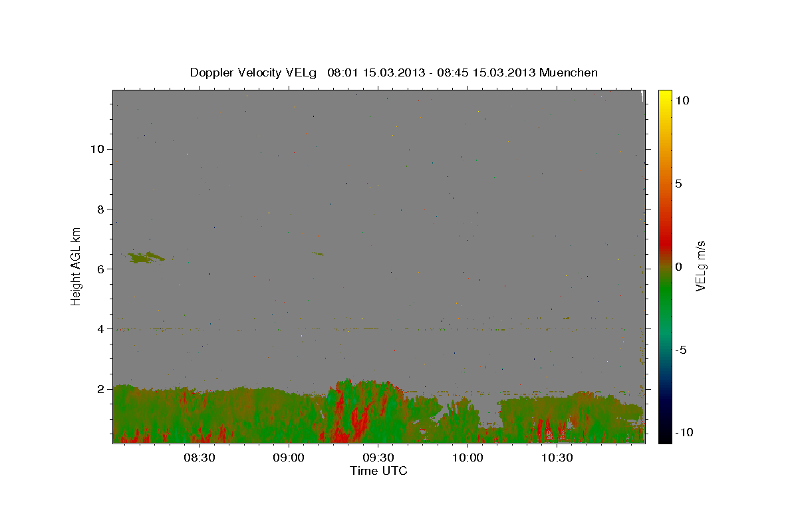Click the 09:30 time tick label
The height and width of the screenshot is (532, 798).
tap(378, 458)
